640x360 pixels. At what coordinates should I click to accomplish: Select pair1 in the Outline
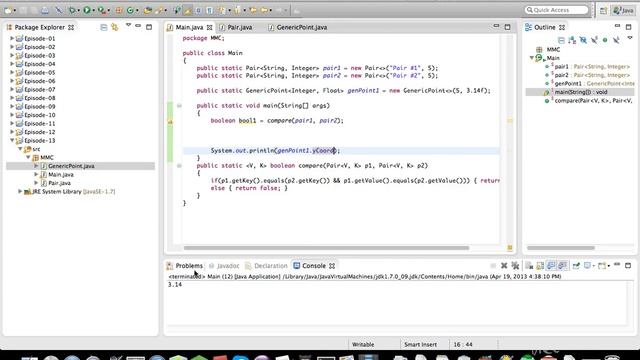(x=561, y=67)
